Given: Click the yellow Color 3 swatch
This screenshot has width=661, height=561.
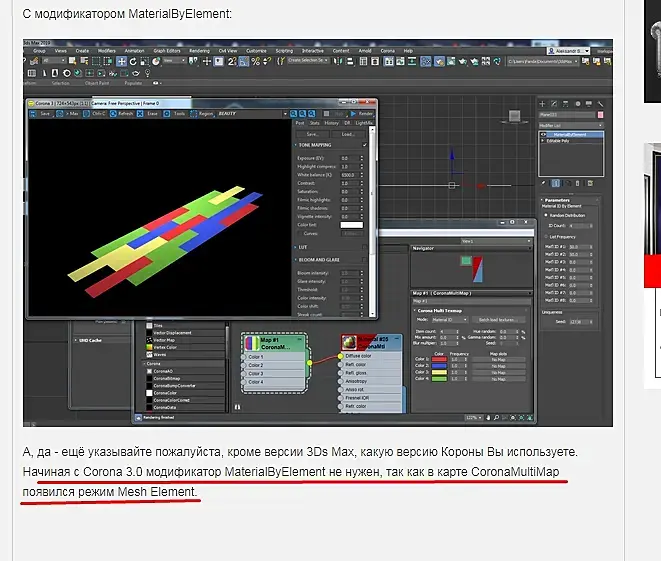Looking at the screenshot, I should point(440,373).
